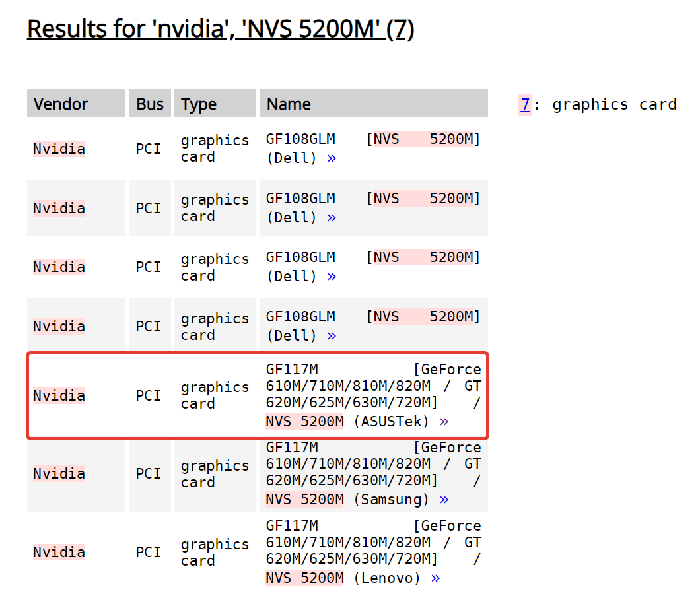
Task: Open the "Results for 'nvidia', 'NVS 5200M' (7)" heading link
Action: 221,30
